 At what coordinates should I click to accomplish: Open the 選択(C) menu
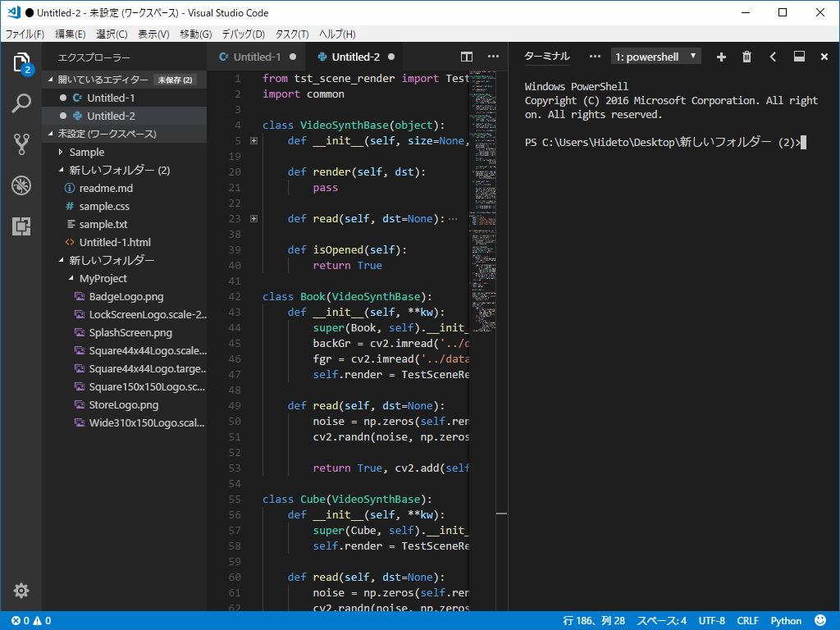tap(112, 34)
